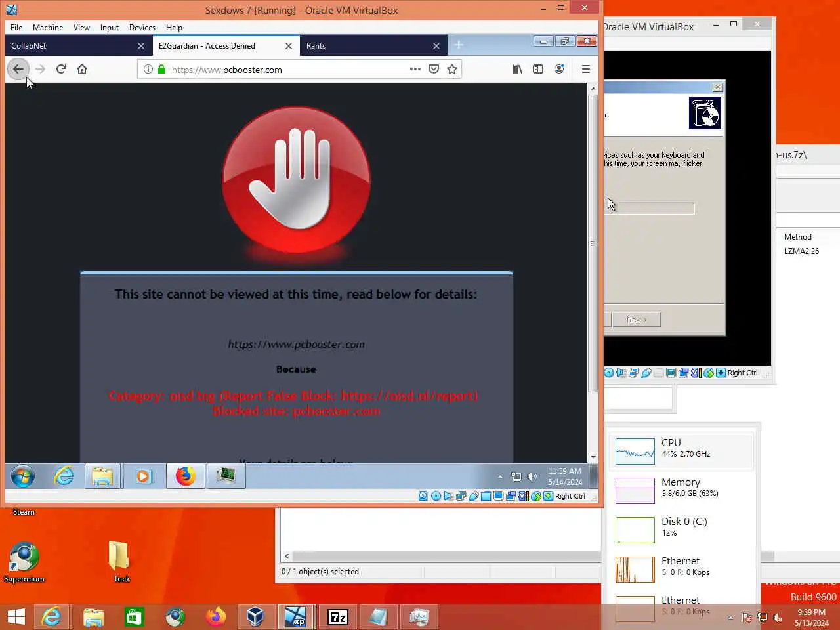Select E2Guardian - Access Denied tab
This screenshot has height=630, width=840.
226,46
